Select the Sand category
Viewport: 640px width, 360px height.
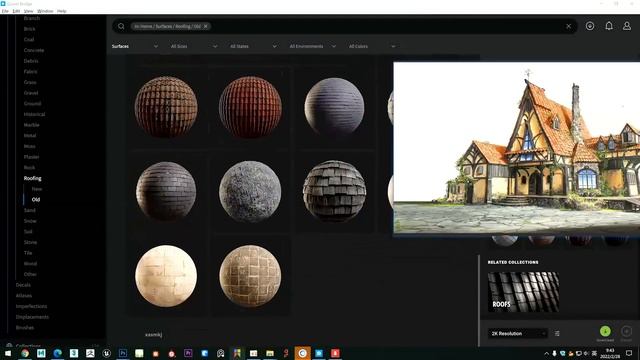(29, 210)
